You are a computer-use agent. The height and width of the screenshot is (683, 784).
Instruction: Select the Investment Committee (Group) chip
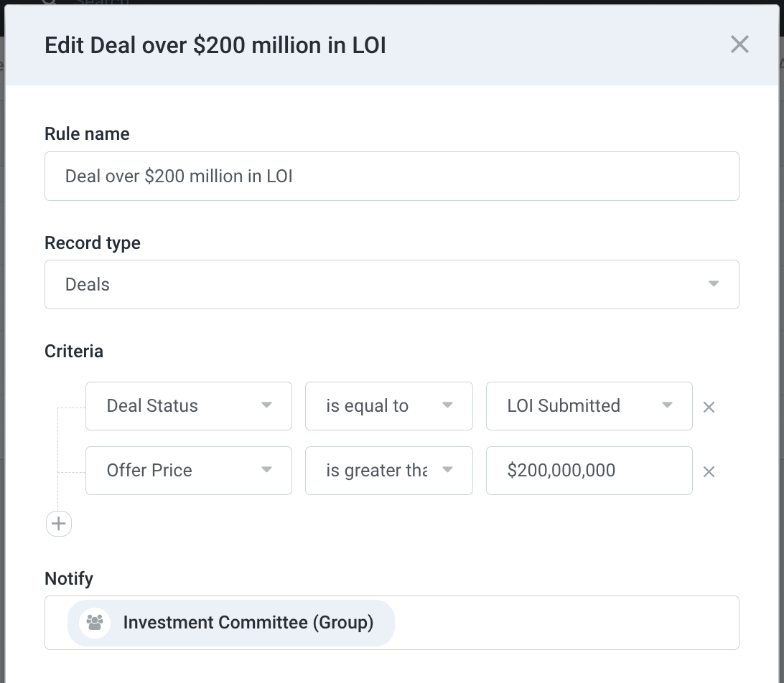(x=248, y=622)
